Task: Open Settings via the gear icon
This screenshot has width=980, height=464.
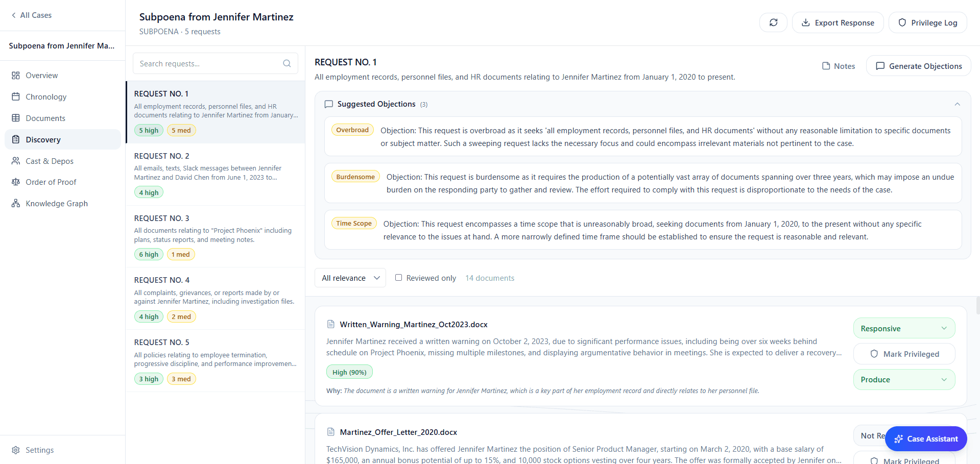Action: (15, 450)
